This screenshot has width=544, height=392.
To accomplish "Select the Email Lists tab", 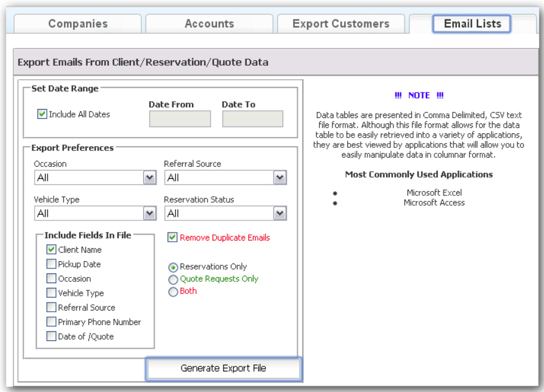I will (472, 24).
